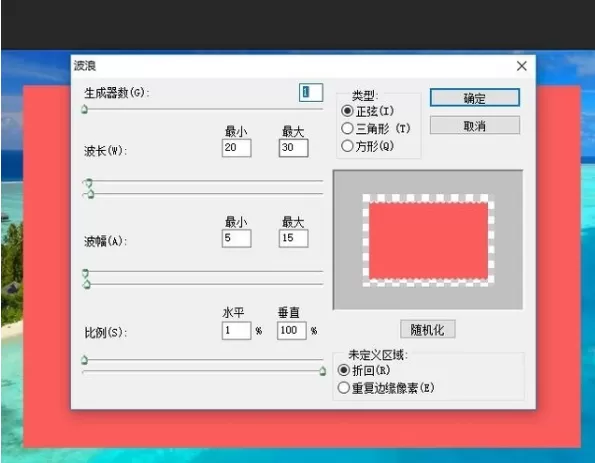Click the 波幅 maximum slider handle
The image size is (595, 463).
tap(87, 284)
